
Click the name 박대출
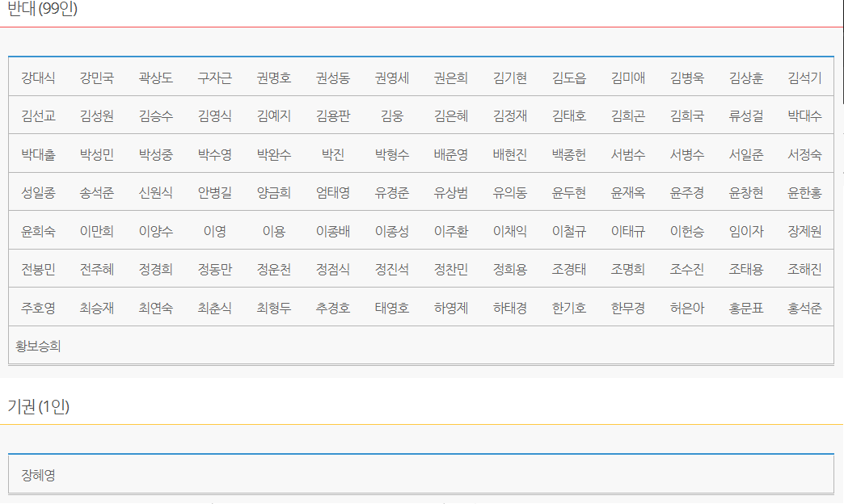[x=38, y=155]
